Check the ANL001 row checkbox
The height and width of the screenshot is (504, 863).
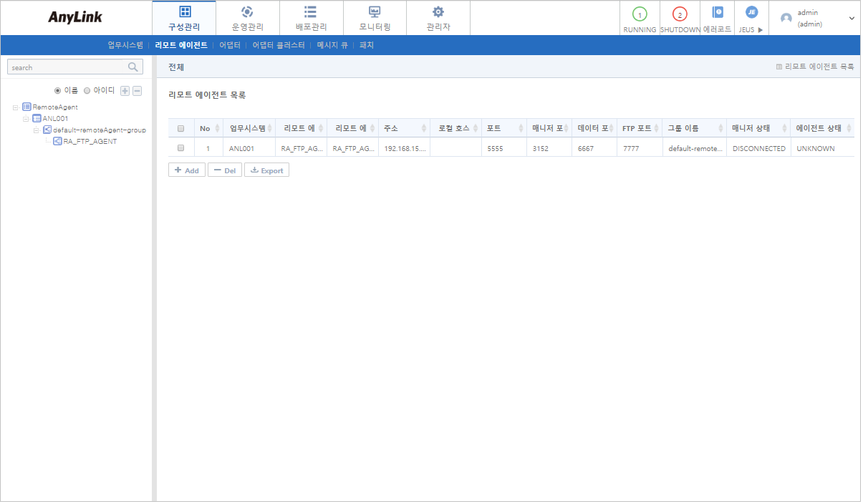pos(181,148)
